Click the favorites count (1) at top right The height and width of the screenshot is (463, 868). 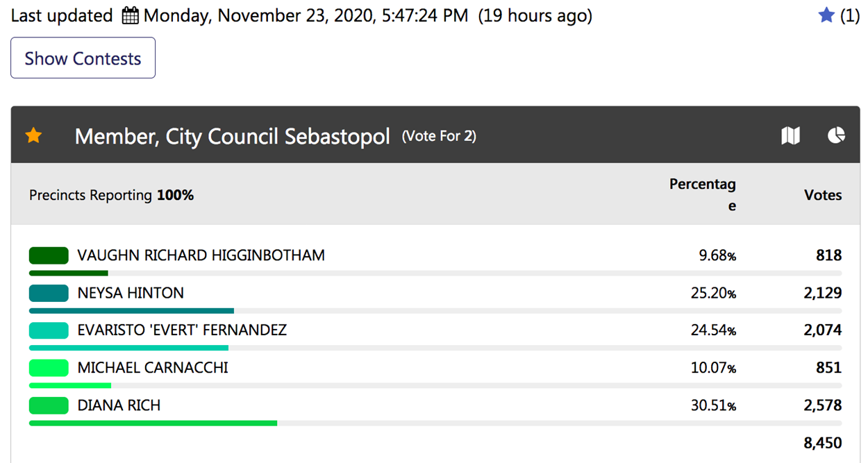point(850,16)
